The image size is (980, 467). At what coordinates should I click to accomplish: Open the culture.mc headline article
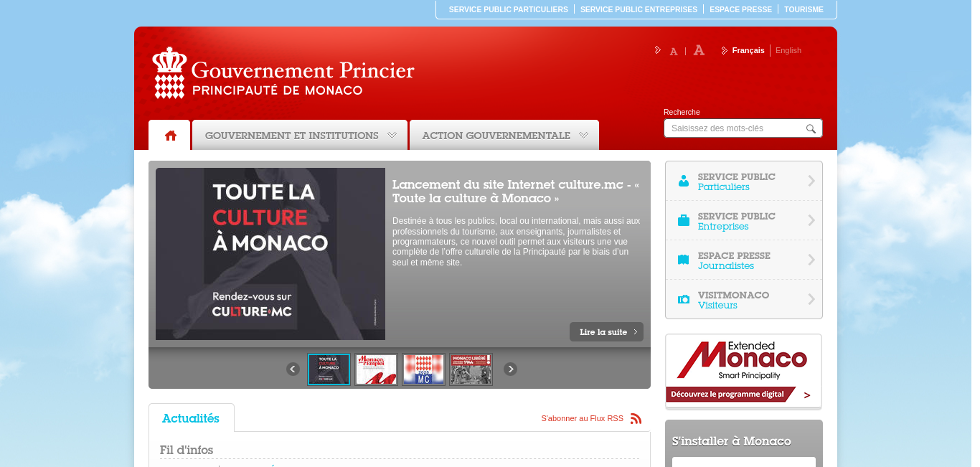(516, 191)
